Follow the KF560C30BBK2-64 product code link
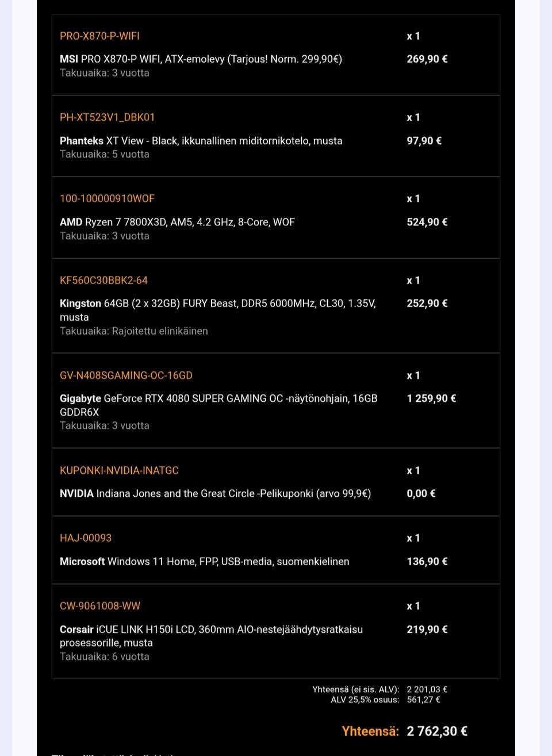This screenshot has height=756, width=552. tap(103, 280)
